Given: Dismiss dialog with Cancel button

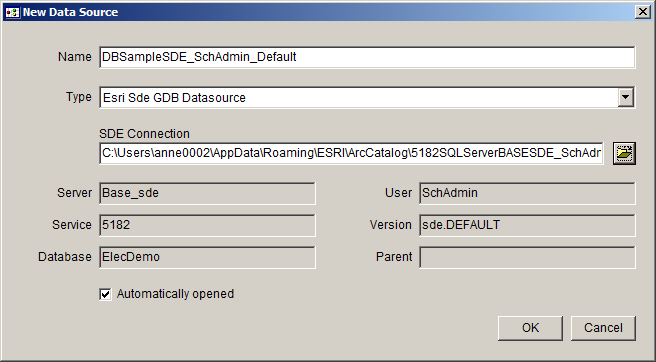Looking at the screenshot, I should [603, 328].
